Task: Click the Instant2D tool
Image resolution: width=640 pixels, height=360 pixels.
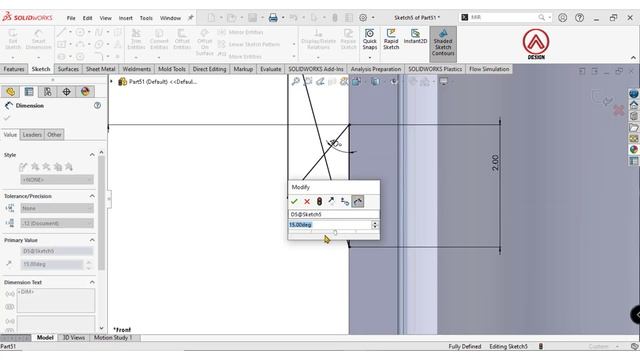Action: pos(415,37)
